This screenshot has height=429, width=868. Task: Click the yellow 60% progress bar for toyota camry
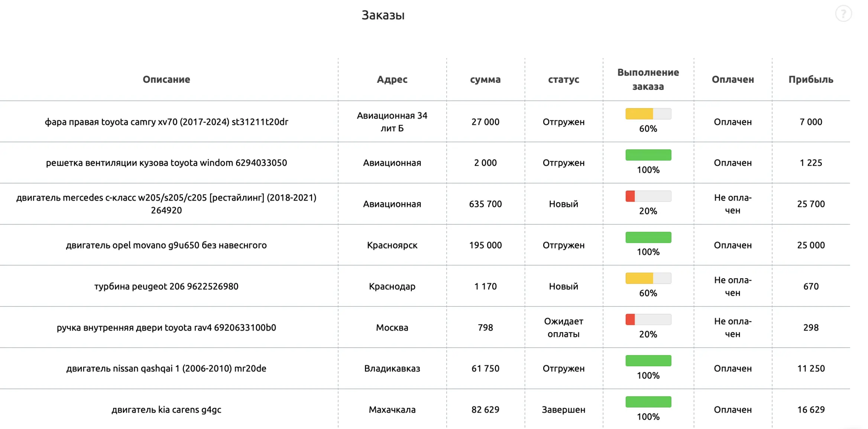click(648, 114)
